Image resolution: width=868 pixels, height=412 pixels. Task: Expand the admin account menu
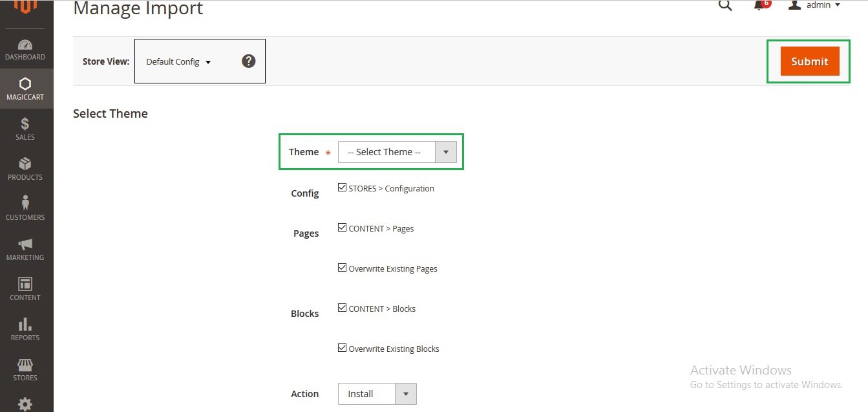pyautogui.click(x=816, y=5)
